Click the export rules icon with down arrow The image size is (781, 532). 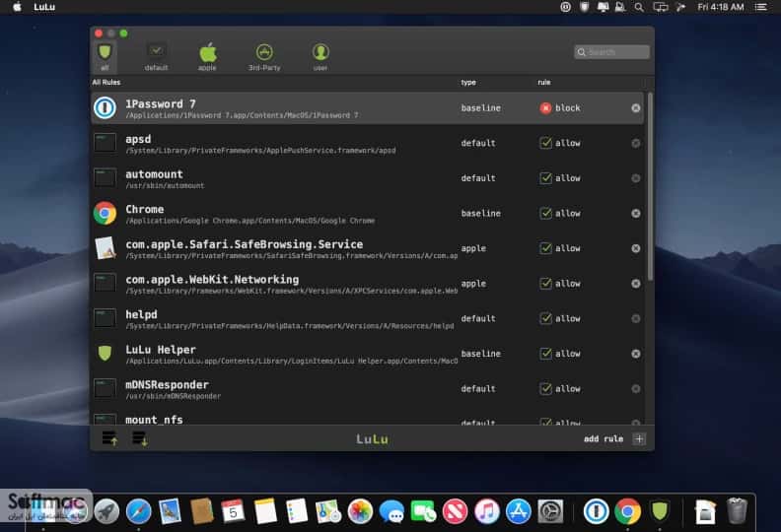point(140,438)
